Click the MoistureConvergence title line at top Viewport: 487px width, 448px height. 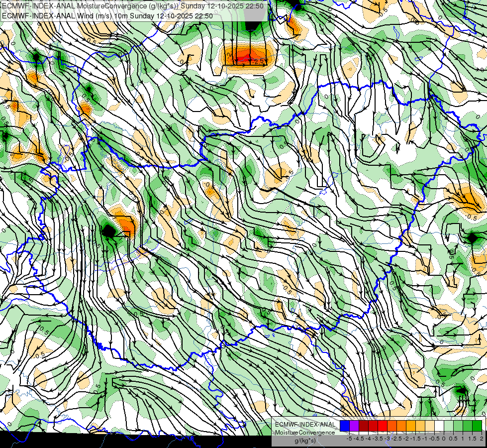pos(133,6)
